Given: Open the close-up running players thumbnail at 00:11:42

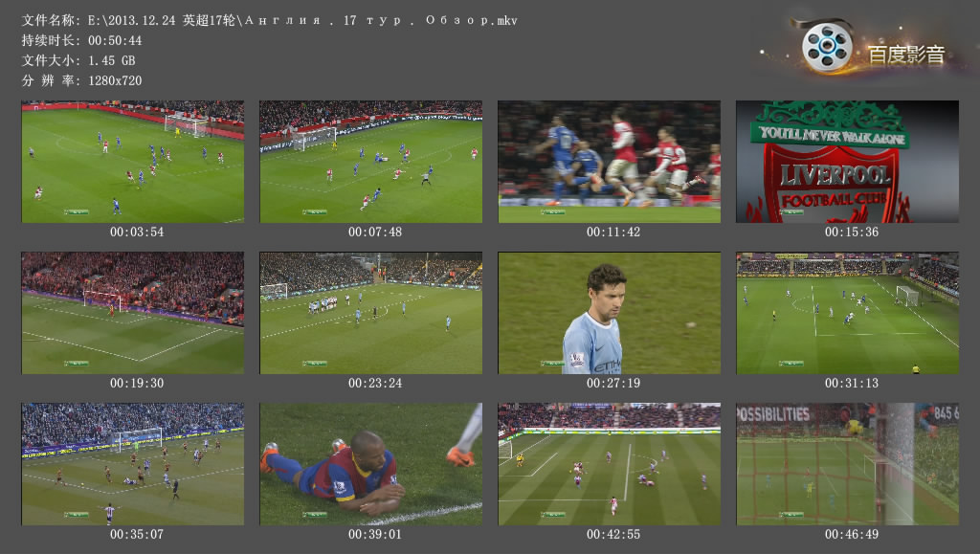Looking at the screenshot, I should [609, 162].
